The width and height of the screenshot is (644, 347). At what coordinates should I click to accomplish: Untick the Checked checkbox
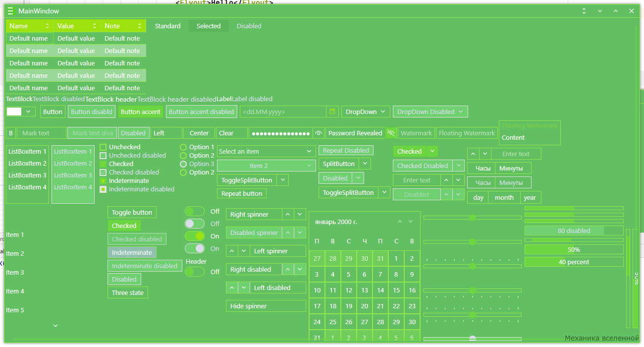[103, 164]
